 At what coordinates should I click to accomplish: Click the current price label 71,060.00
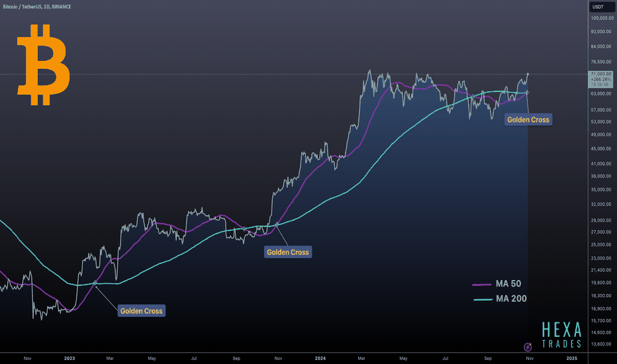click(x=601, y=74)
